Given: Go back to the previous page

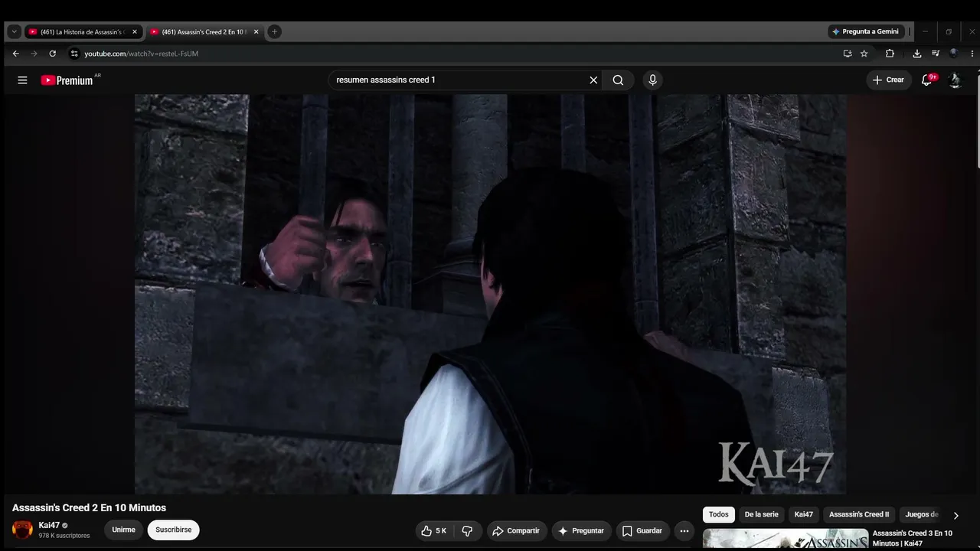Looking at the screenshot, I should [15, 54].
